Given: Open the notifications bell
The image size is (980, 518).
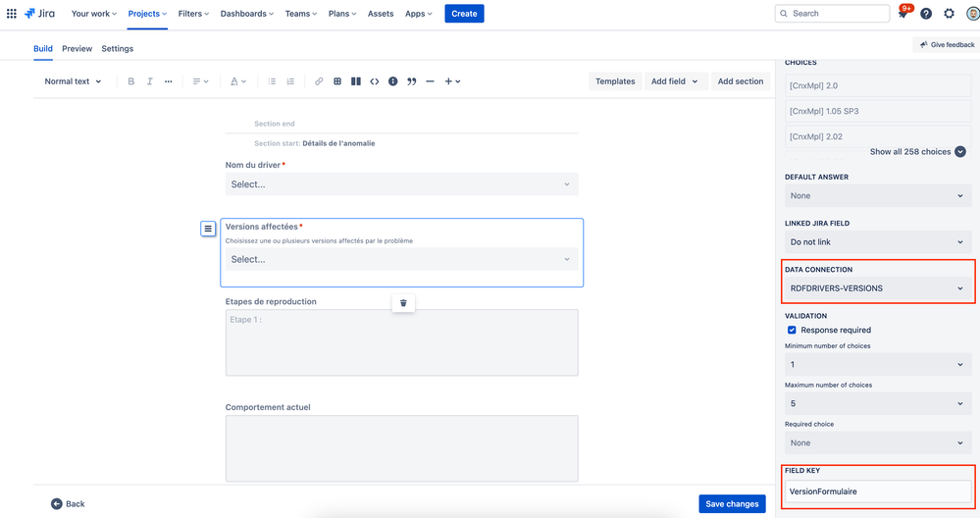Looking at the screenshot, I should point(903,13).
